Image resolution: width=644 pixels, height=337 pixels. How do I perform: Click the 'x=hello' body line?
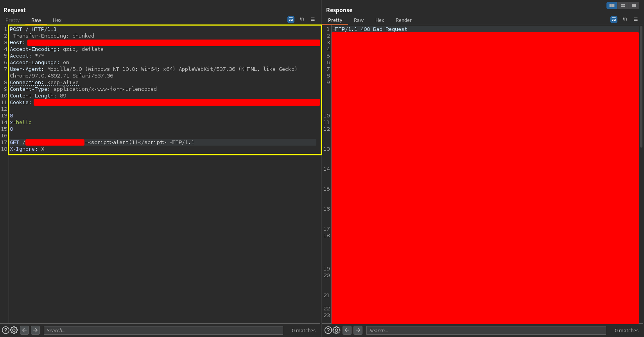[x=21, y=123]
